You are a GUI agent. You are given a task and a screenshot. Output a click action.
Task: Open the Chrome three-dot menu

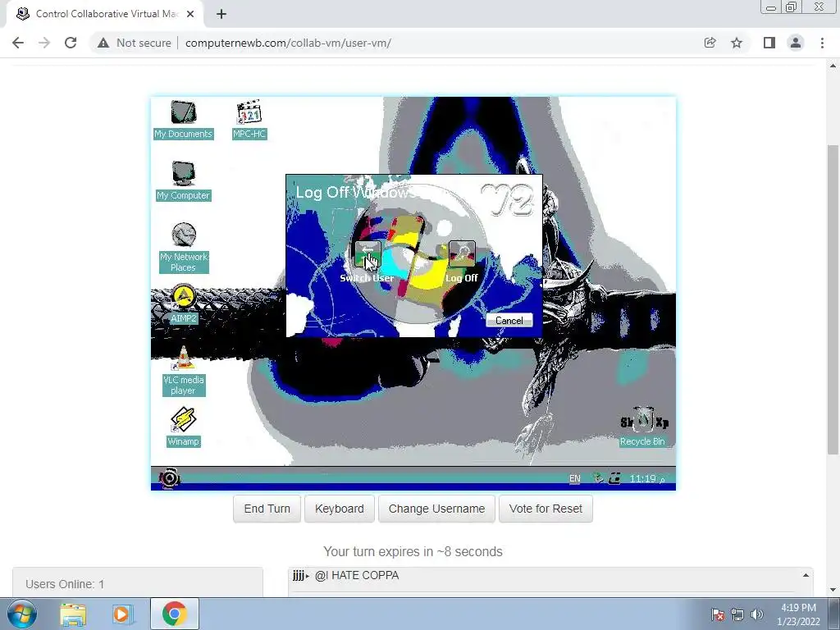click(x=822, y=43)
